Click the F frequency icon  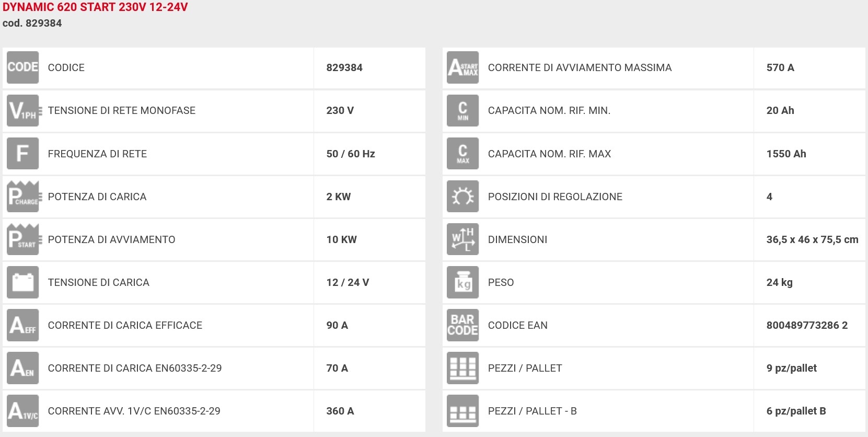tap(23, 154)
